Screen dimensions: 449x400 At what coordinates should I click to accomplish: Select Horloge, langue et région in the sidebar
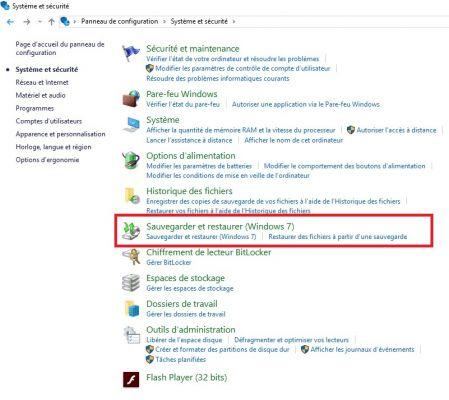click(53, 147)
